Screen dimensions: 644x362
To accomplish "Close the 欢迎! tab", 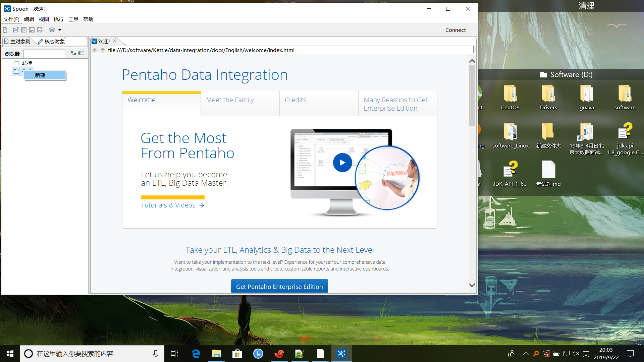I will pyautogui.click(x=114, y=41).
